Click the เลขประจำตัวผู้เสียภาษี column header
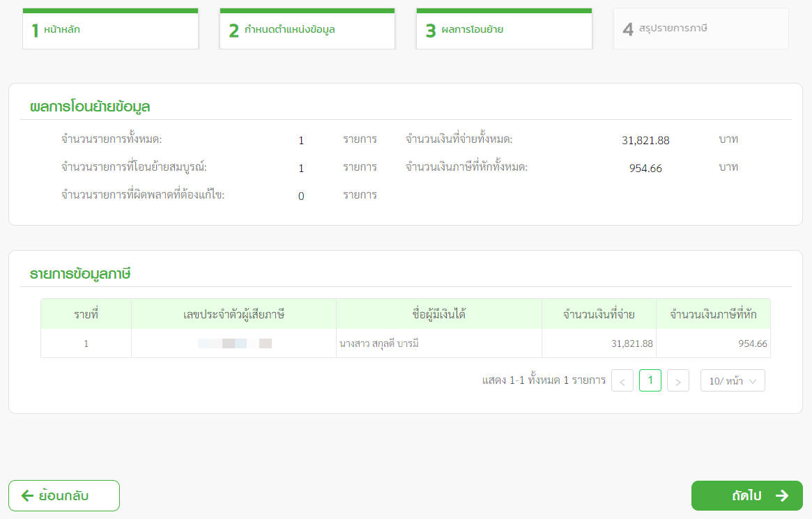Viewport: 812px width, 519px height. tap(233, 314)
